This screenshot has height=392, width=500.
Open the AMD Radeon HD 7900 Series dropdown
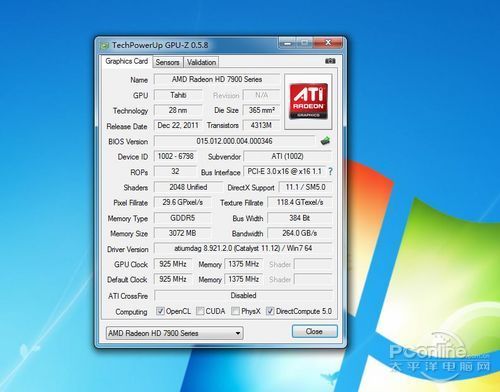[x=175, y=333]
